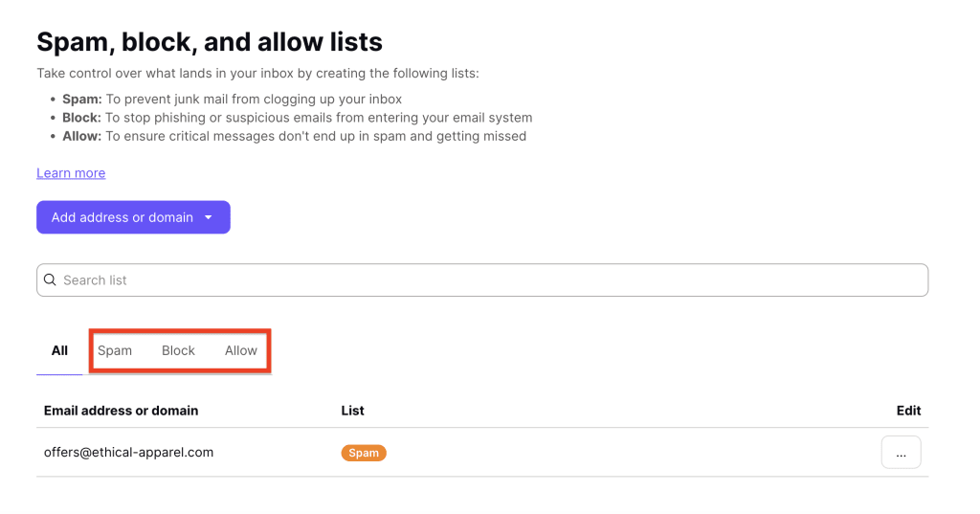Click the Take control over your inbox intro text

click(257, 74)
